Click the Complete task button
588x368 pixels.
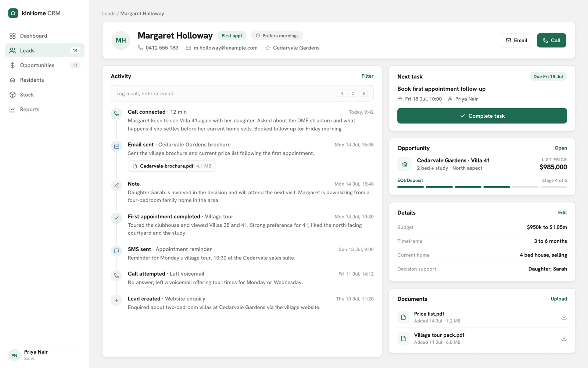point(482,116)
